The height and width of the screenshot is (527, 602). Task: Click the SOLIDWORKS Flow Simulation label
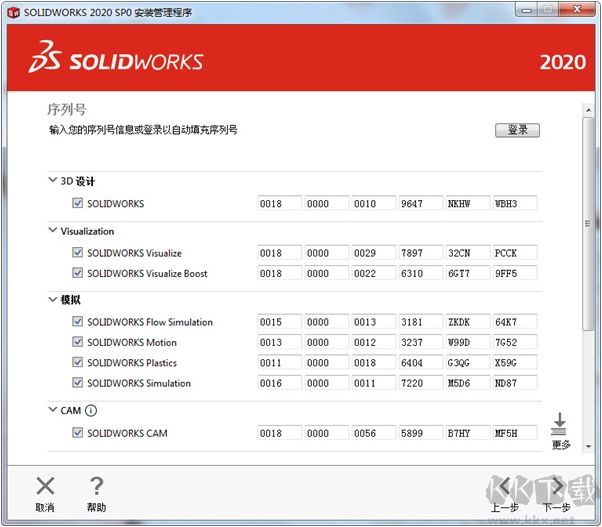tap(150, 322)
